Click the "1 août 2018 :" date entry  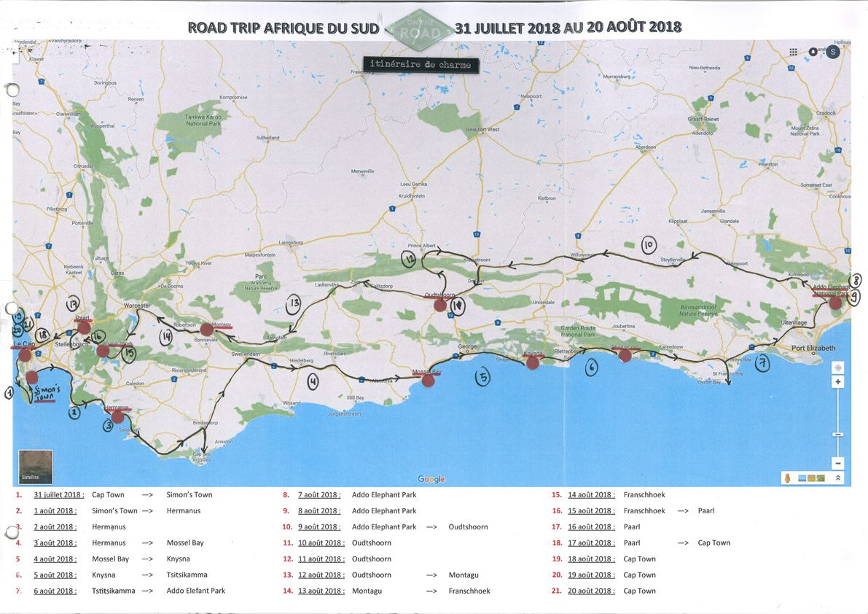[x=55, y=511]
